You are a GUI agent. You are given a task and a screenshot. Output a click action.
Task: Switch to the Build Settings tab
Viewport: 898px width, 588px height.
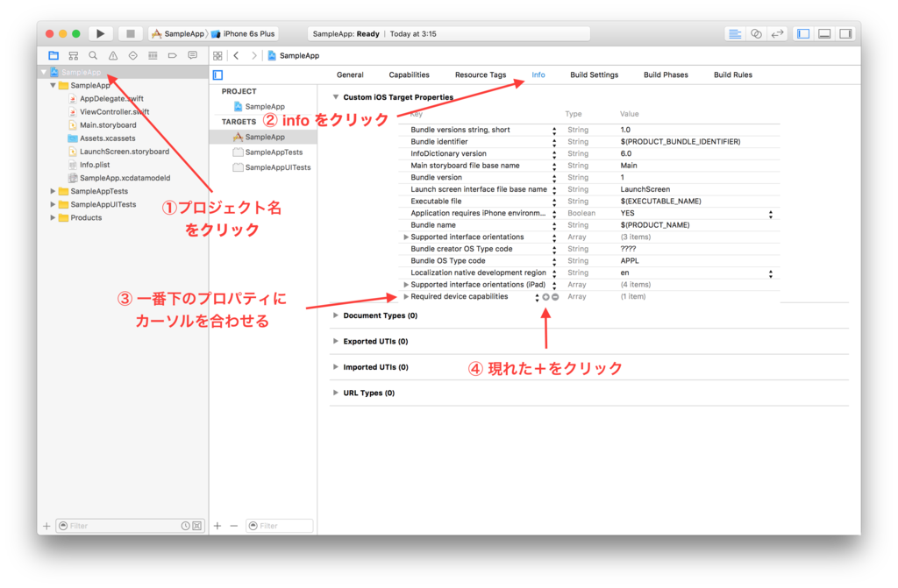pyautogui.click(x=594, y=75)
